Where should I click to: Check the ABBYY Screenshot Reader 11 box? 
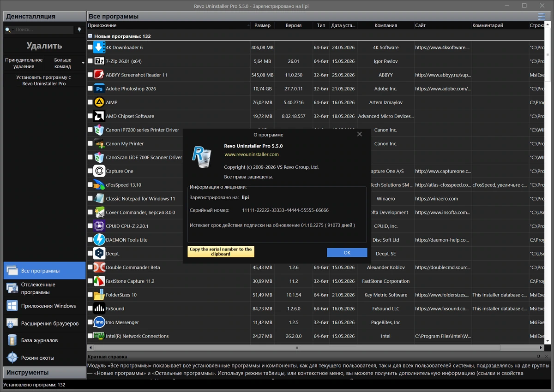point(90,75)
